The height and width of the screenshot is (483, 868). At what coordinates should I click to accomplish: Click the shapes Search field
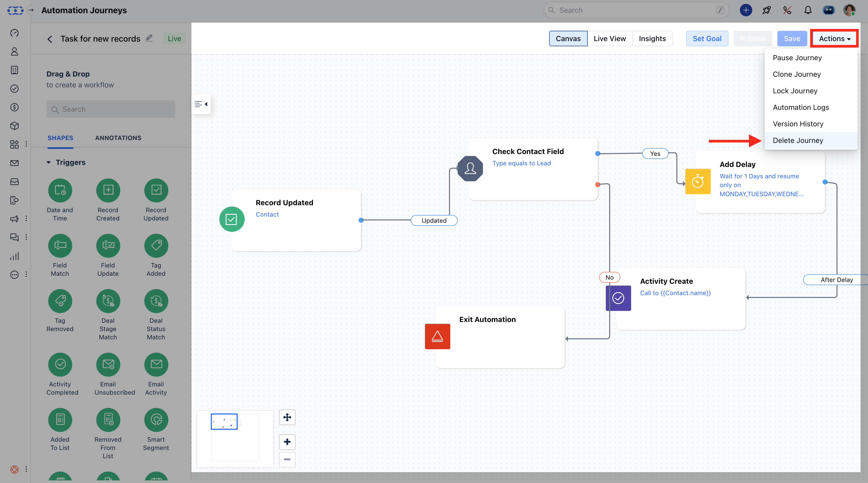(111, 109)
